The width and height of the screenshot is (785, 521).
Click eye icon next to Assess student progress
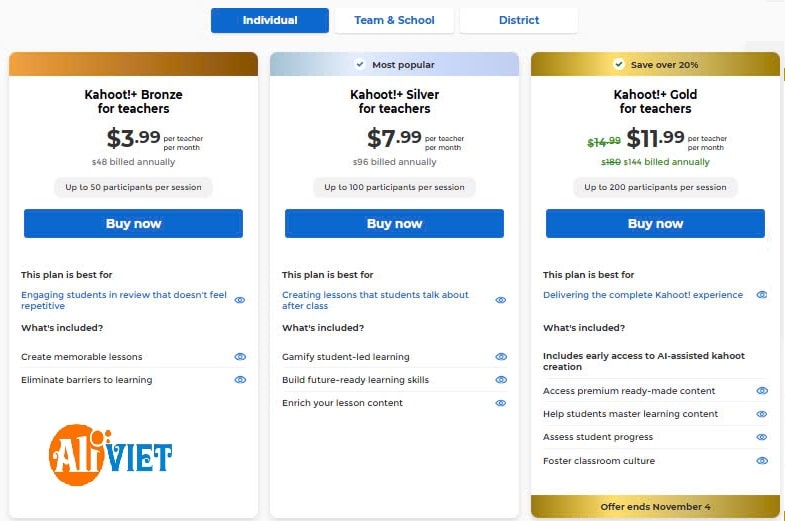(762, 437)
